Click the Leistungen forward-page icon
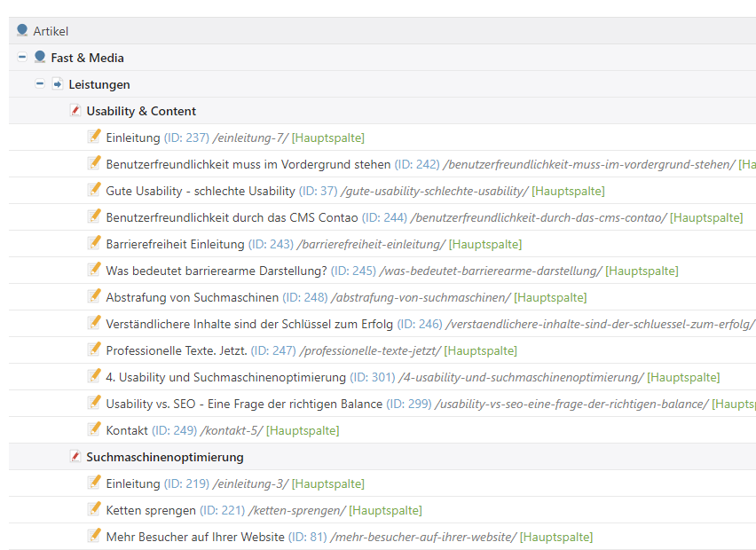The width and height of the screenshot is (756, 550). click(58, 84)
